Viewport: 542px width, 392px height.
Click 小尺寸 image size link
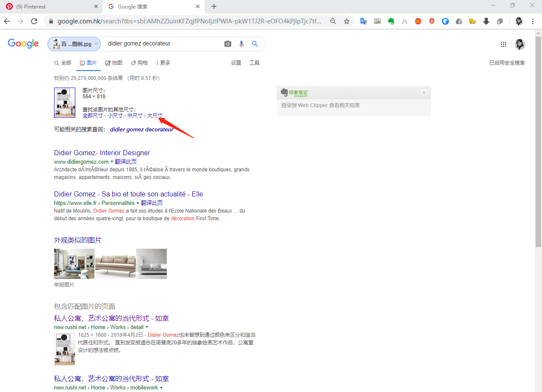(x=115, y=116)
